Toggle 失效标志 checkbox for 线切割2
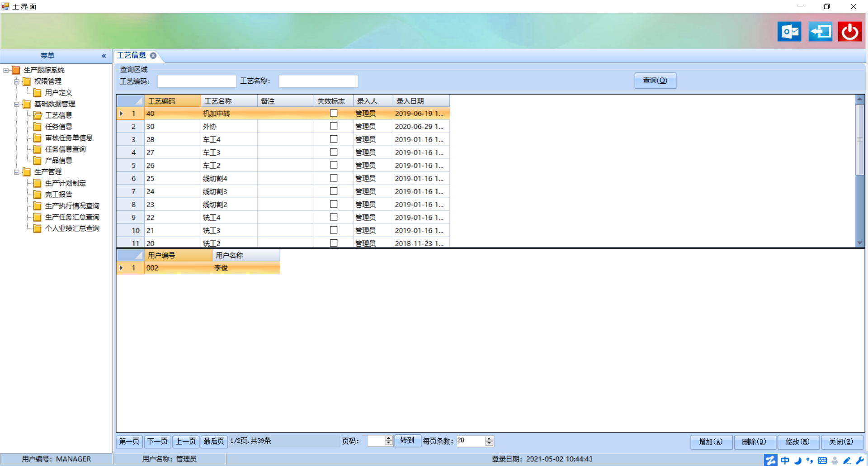 [334, 204]
